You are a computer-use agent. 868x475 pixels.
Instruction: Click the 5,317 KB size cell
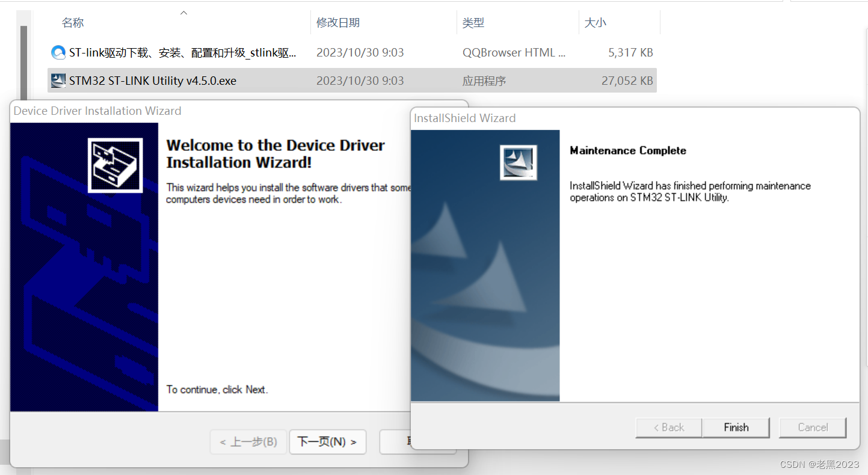630,52
